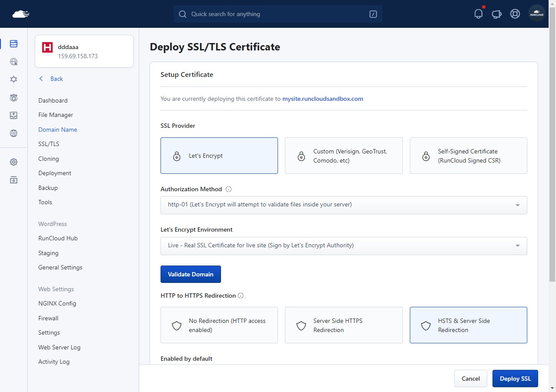Open the hexagon integrations sidebar icon

(x=13, y=80)
